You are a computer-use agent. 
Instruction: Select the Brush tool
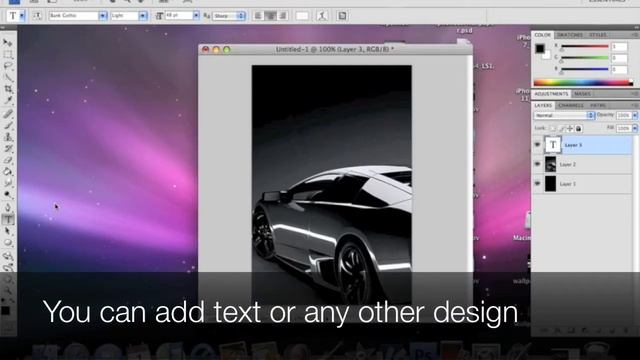click(7, 125)
